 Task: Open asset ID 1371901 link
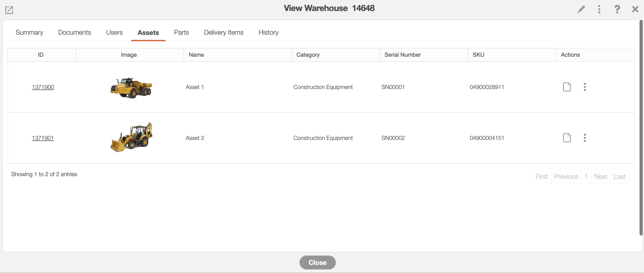click(43, 138)
